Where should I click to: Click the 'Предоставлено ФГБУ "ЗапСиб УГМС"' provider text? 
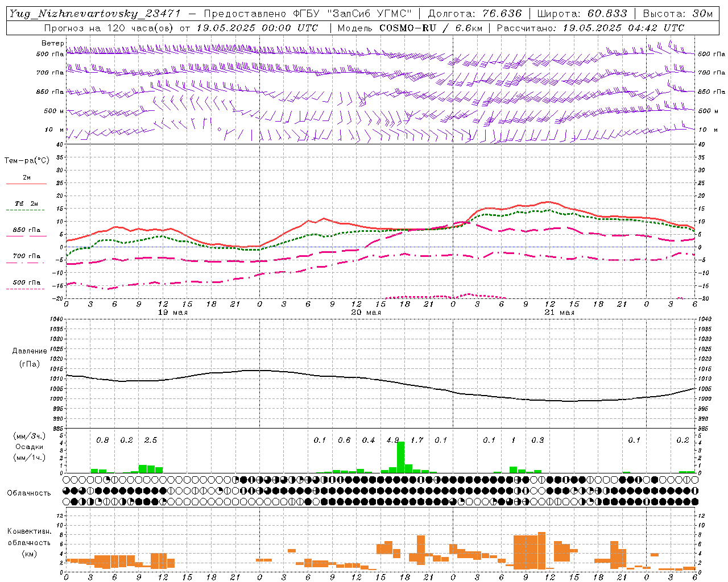308,14
